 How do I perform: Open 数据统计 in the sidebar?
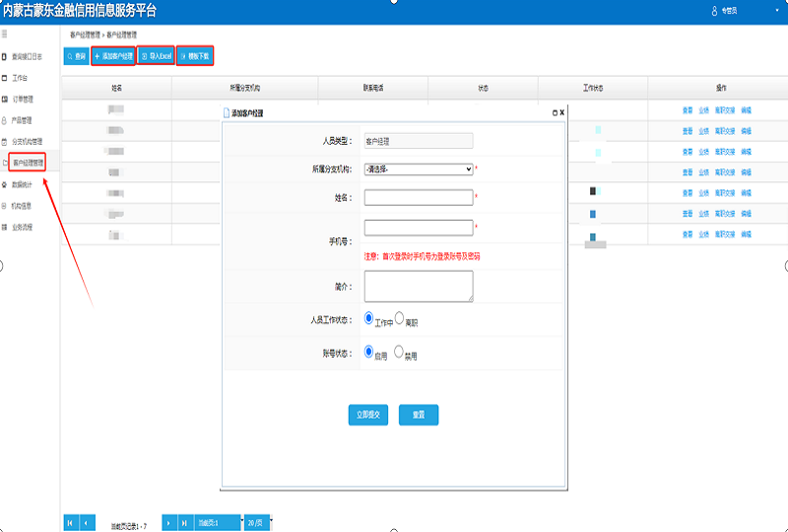click(x=23, y=184)
